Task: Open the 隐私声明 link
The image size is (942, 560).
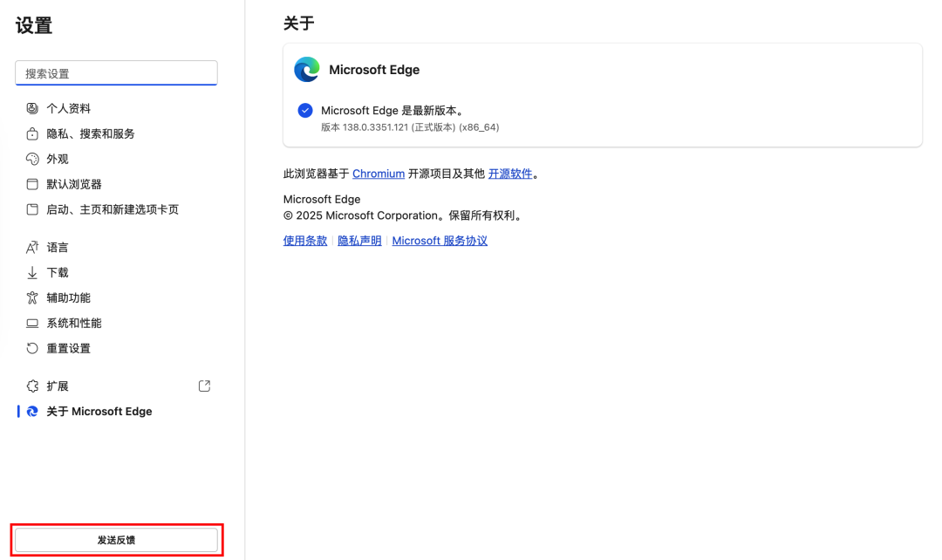Action: (x=359, y=241)
